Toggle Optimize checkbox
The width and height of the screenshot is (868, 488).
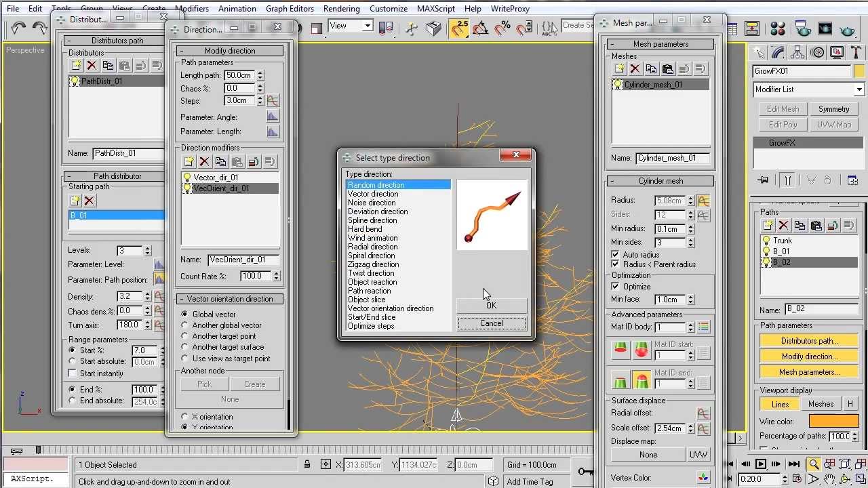[x=616, y=287]
